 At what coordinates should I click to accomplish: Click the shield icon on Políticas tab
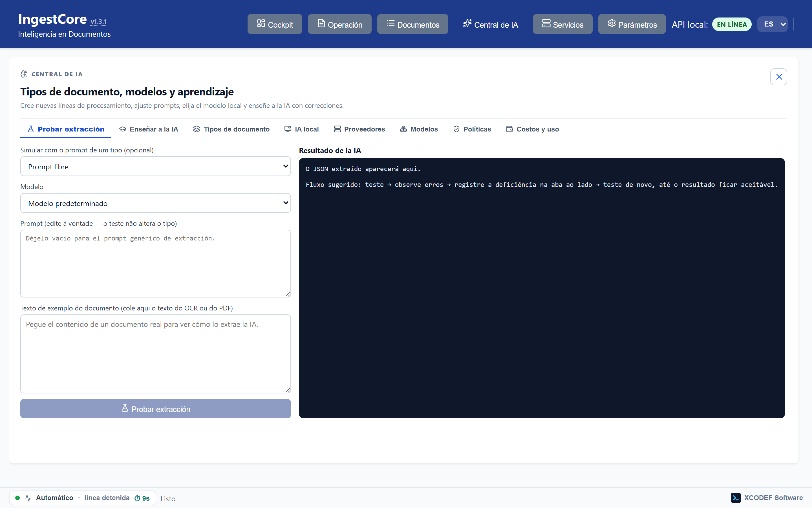pos(456,129)
